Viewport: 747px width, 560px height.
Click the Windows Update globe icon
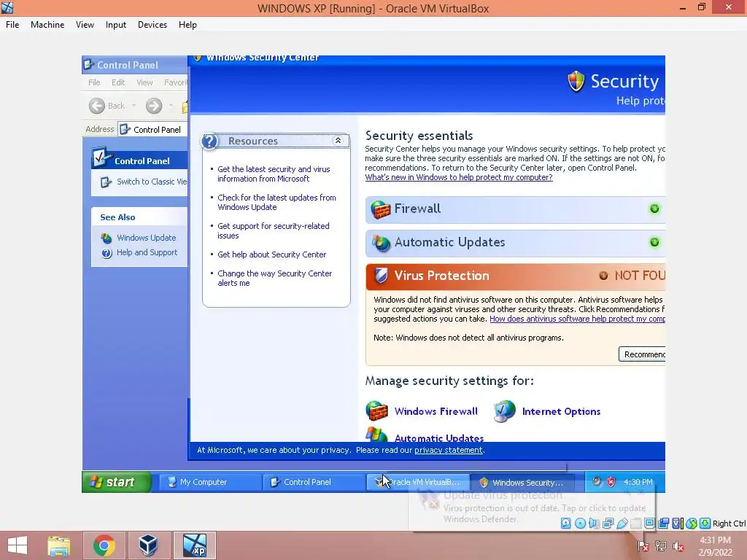107,238
